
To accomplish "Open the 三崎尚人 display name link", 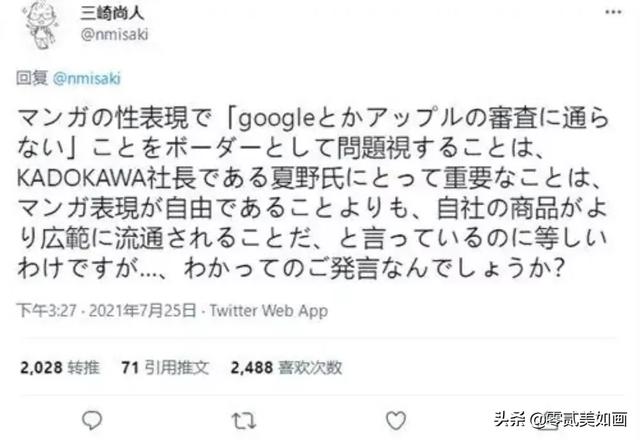I will [112, 13].
